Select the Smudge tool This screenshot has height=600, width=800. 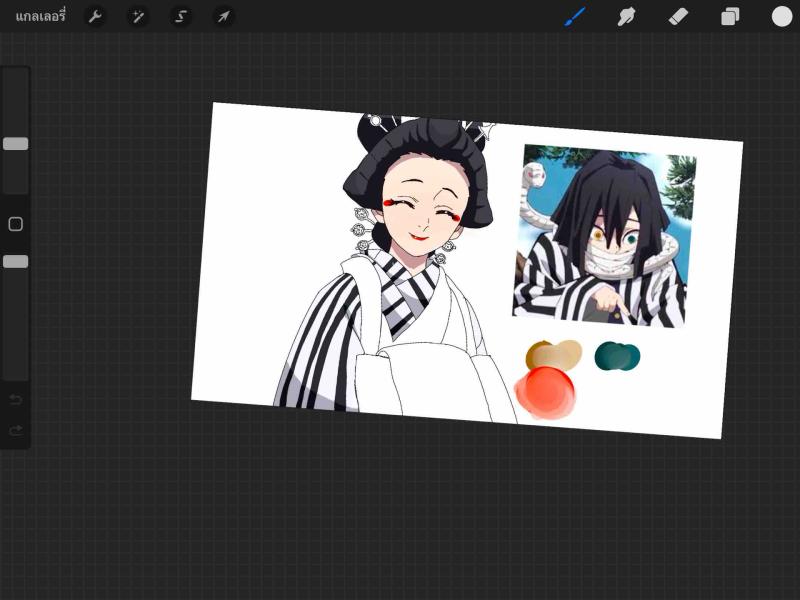[626, 17]
